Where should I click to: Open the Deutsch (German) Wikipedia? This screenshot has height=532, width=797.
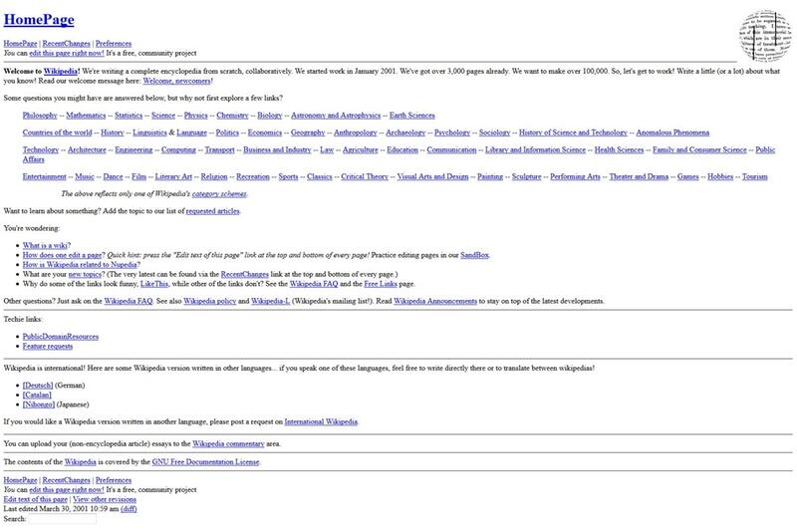pos(38,386)
